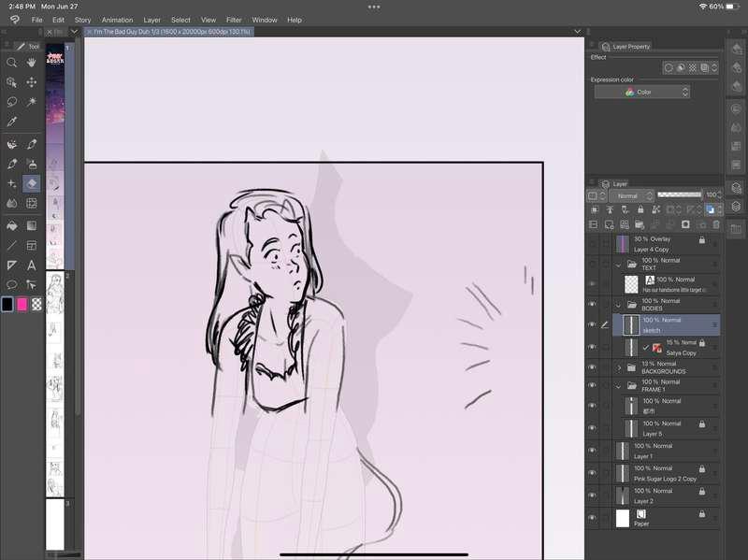The height and width of the screenshot is (560, 748).
Task: Select the pink sub color swatch
Action: [x=22, y=305]
